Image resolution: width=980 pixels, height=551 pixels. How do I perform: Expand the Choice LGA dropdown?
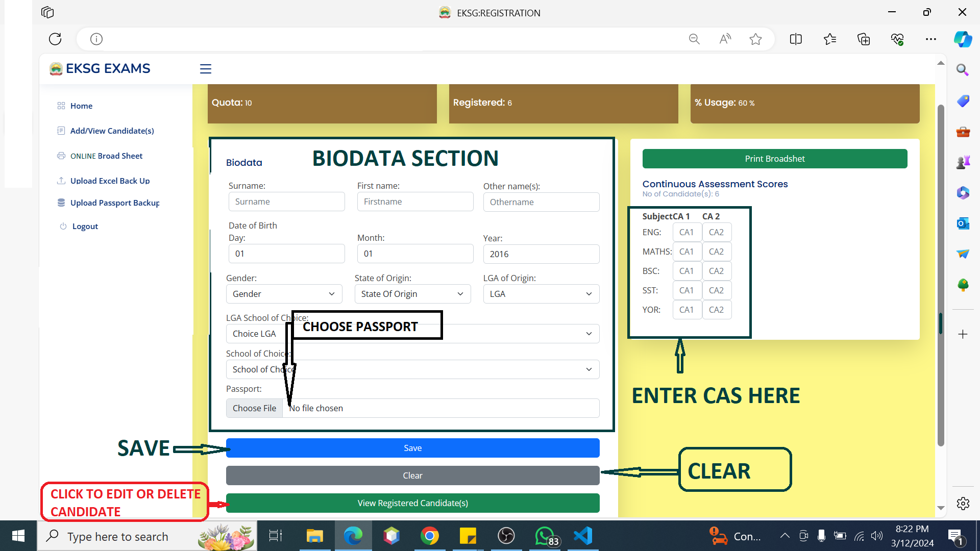[x=510, y=334]
